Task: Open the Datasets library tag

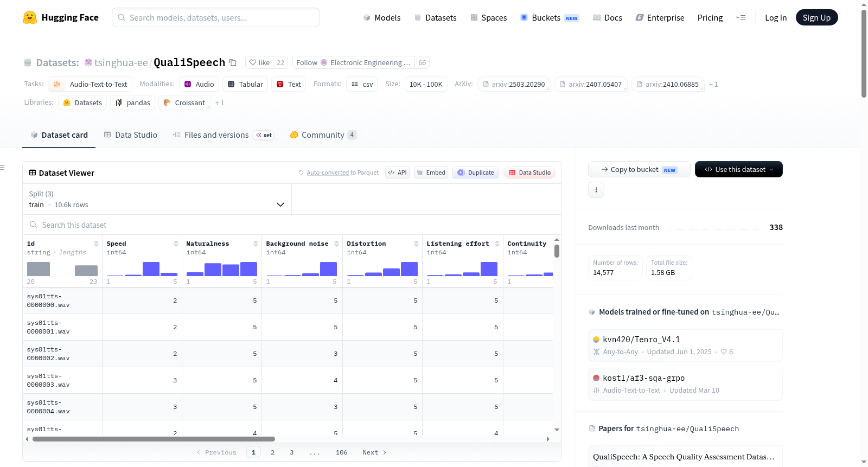Action: pos(82,103)
